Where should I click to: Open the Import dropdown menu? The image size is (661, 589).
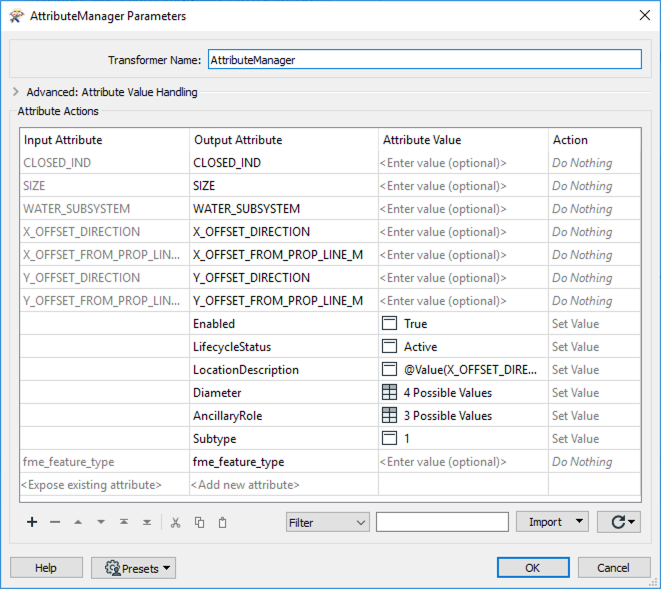(551, 522)
